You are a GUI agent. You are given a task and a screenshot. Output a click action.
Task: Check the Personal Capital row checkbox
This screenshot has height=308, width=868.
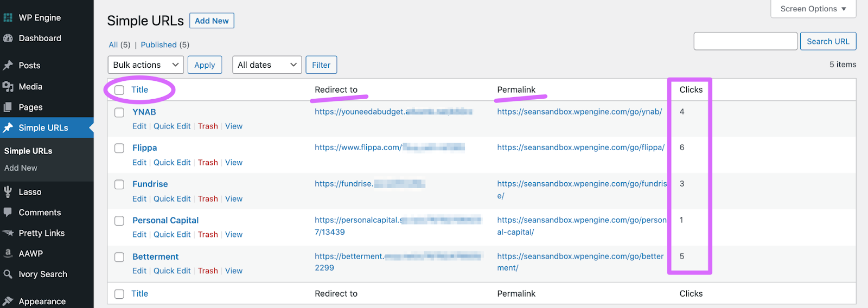pyautogui.click(x=119, y=221)
